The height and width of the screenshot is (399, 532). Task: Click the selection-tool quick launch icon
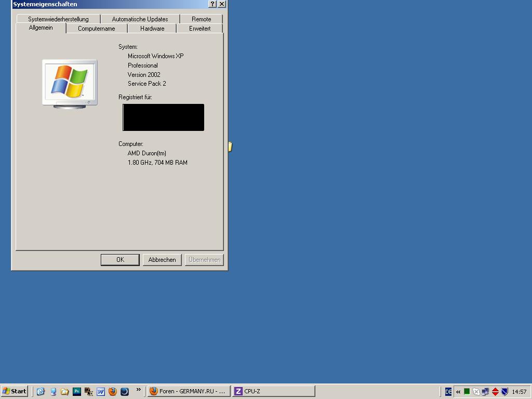point(88,392)
